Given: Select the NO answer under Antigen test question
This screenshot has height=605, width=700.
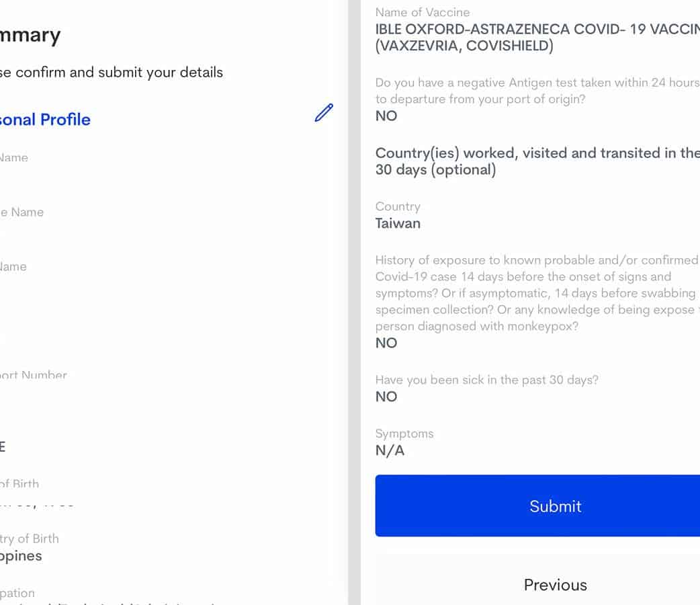Looking at the screenshot, I should pyautogui.click(x=386, y=116).
